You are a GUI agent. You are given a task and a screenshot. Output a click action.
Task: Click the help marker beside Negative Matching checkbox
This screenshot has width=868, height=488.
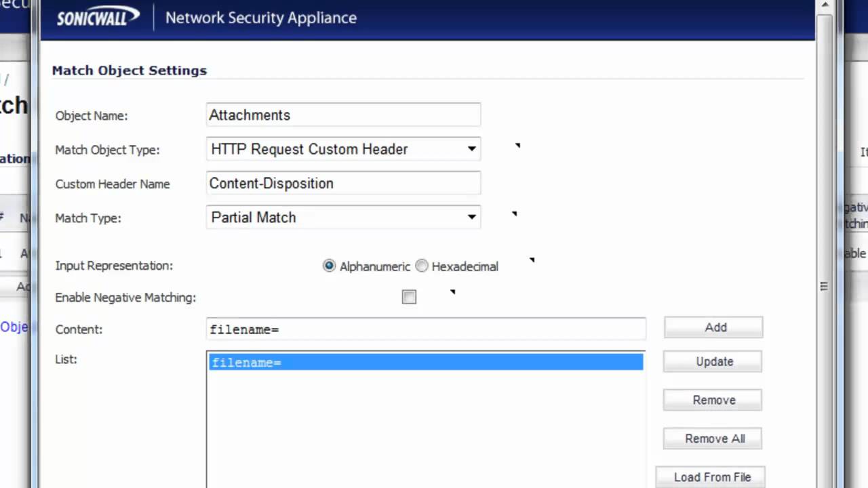(452, 292)
